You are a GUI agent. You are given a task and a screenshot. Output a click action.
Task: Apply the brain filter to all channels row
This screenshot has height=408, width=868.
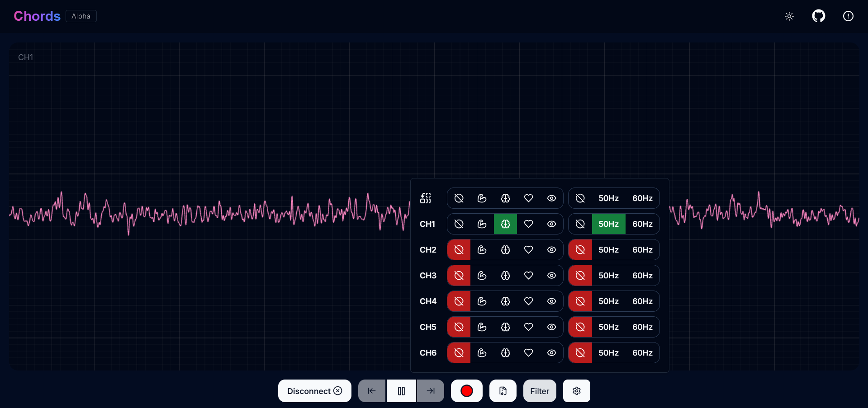505,198
